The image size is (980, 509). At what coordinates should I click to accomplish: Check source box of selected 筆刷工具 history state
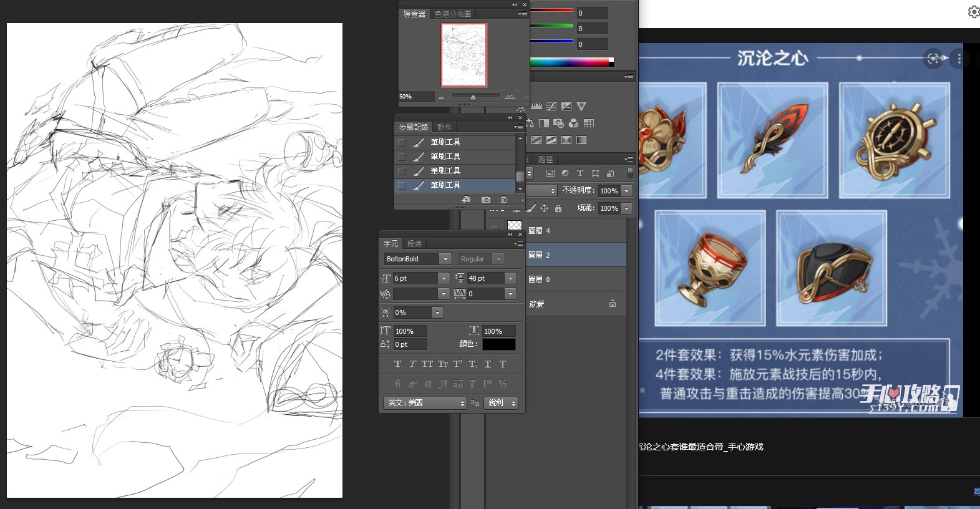402,185
